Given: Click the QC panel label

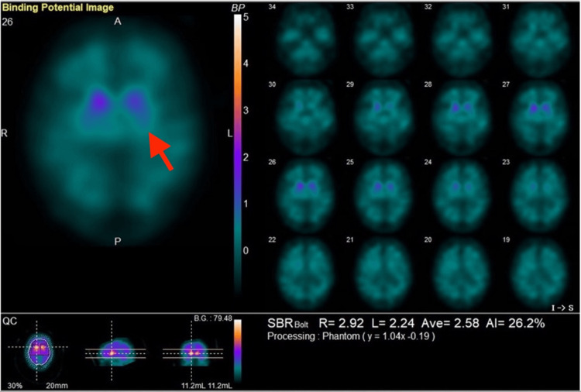Looking at the screenshot, I should click(x=10, y=321).
